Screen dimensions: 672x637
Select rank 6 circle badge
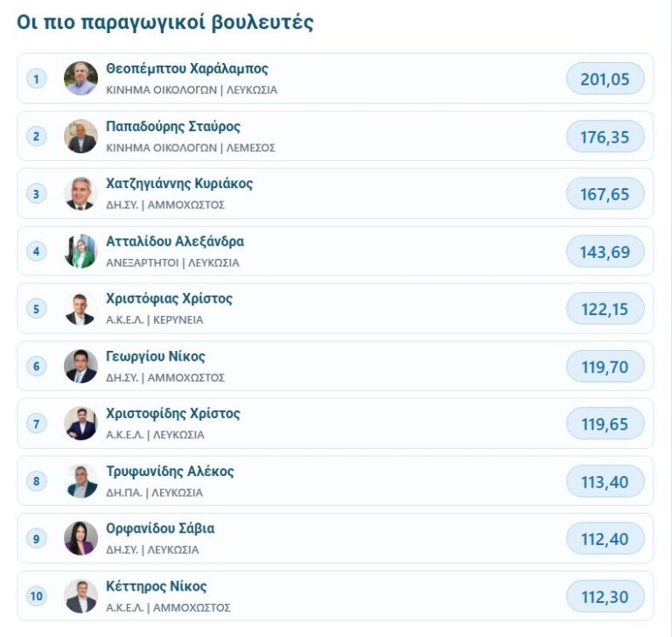[37, 367]
